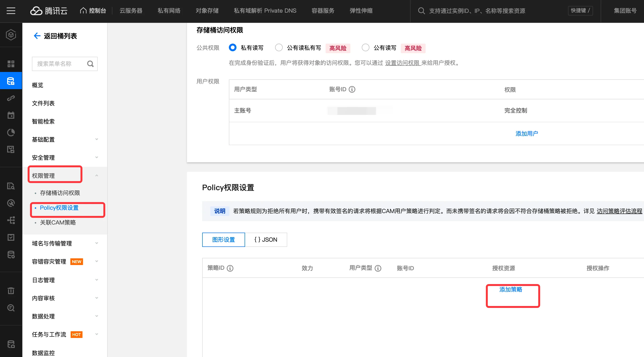The height and width of the screenshot is (357, 644).
Task: Select 私有读写 radio button
Action: click(x=232, y=47)
